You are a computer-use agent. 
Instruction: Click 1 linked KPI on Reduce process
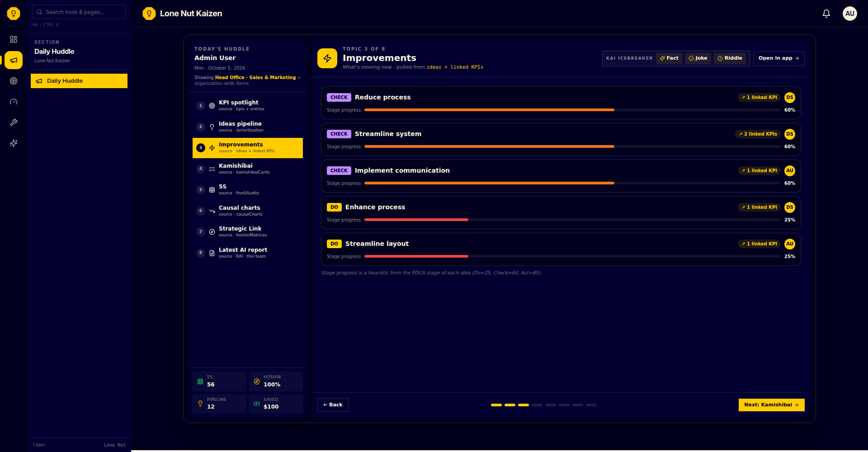coord(759,97)
